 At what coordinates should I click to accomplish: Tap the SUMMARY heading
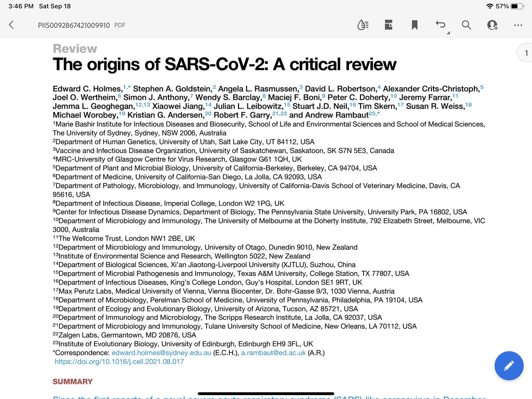pyautogui.click(x=73, y=381)
